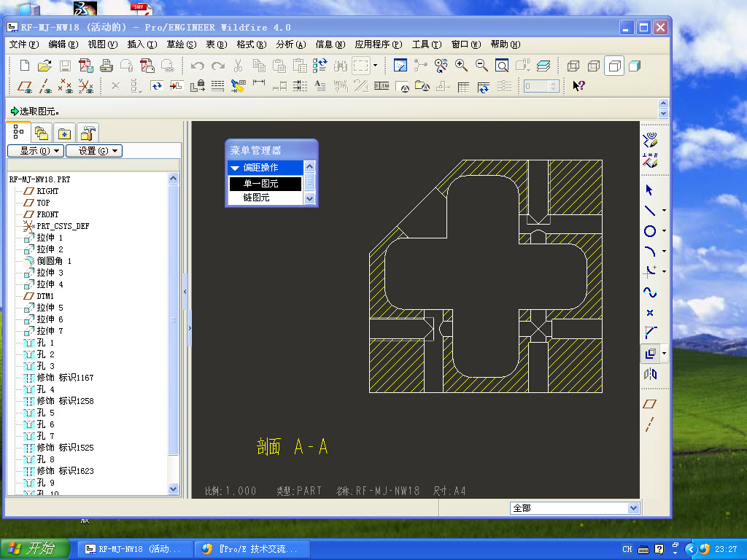The height and width of the screenshot is (560, 747).
Task: Open a file with the folder icon
Action: click(44, 65)
